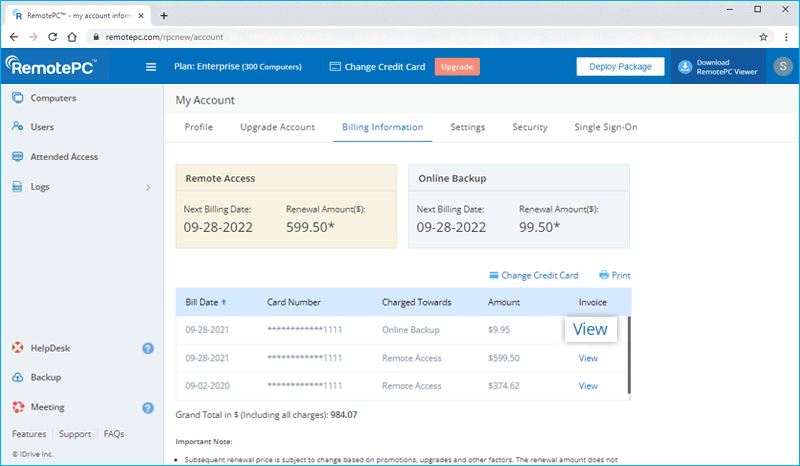Click the Deploy Package button
The image size is (800, 466).
pos(620,66)
